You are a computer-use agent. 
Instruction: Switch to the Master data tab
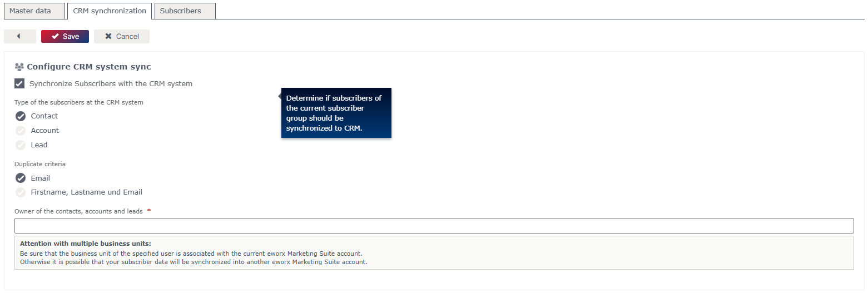[34, 11]
